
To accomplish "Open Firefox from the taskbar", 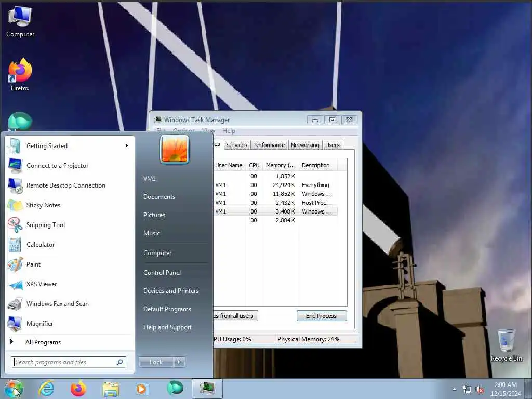I will [78, 389].
